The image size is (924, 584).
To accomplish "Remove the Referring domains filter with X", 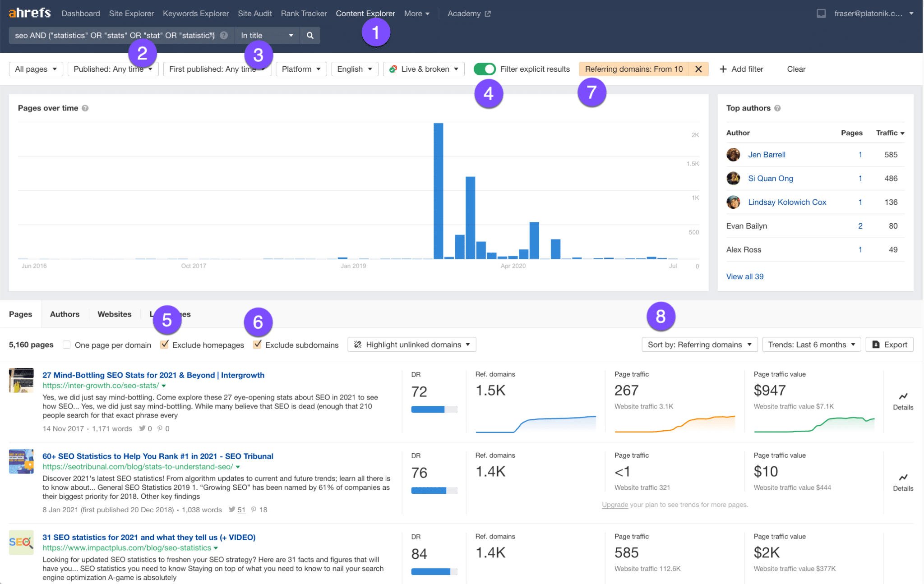I will pyautogui.click(x=698, y=69).
